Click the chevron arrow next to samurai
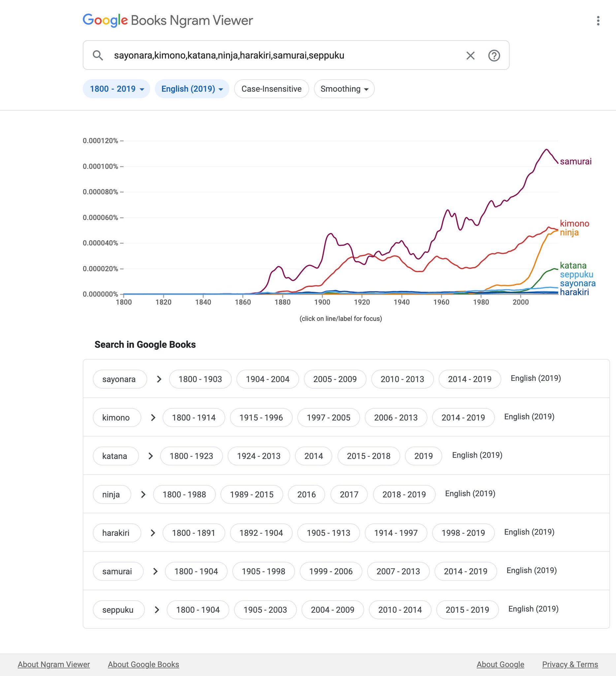Screen dimensions: 616x676 tap(155, 571)
